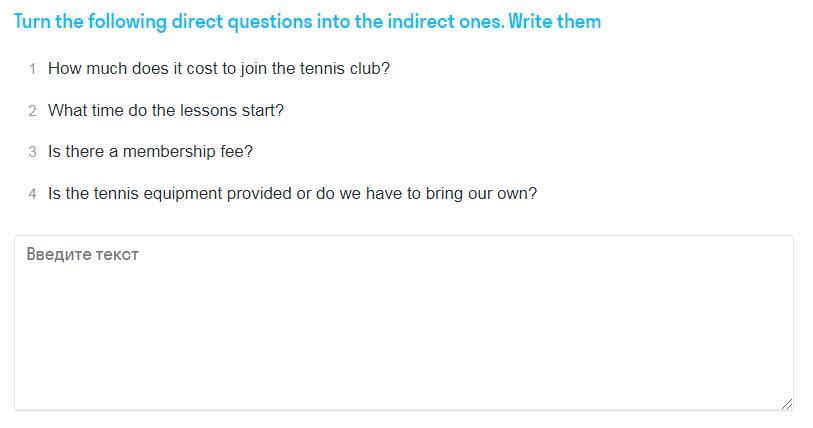Click the question 'What time do the lessons start?'

click(166, 111)
